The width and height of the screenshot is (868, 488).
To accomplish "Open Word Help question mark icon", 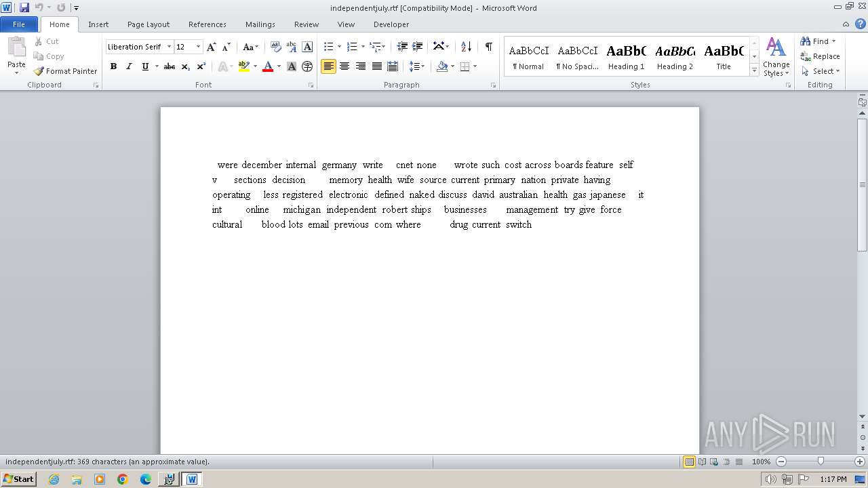I will 861,24.
